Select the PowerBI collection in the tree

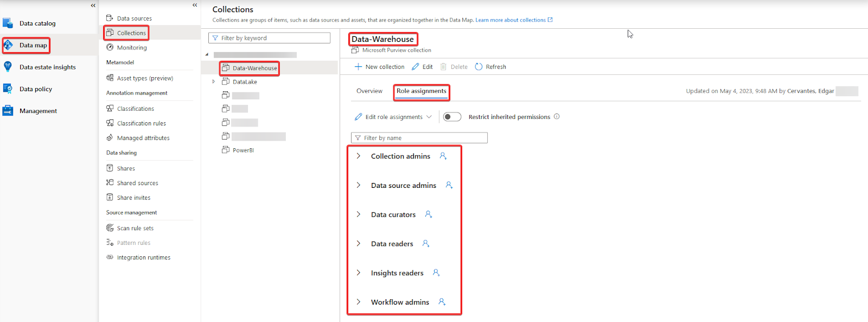243,150
